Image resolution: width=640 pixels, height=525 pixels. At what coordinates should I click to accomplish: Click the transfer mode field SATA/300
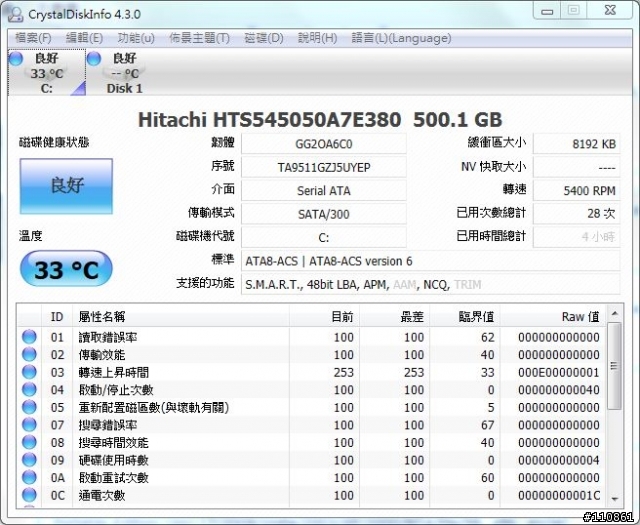(x=324, y=214)
